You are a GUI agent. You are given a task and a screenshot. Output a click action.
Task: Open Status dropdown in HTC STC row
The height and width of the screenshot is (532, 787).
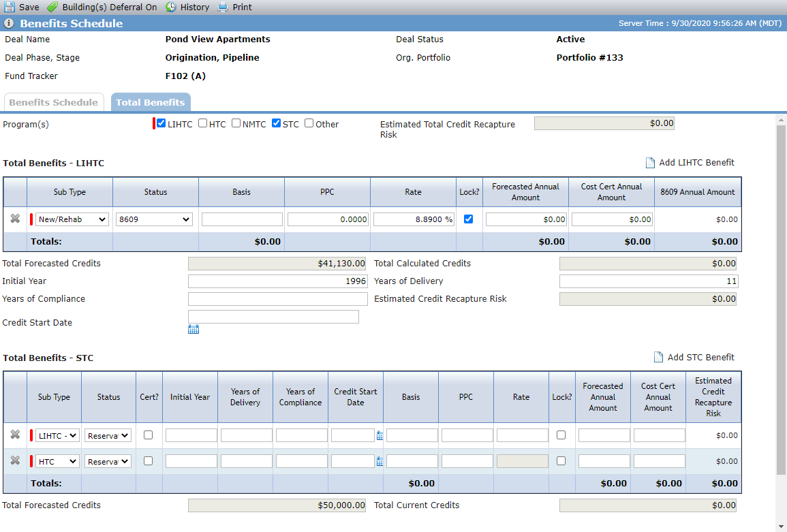pos(108,461)
